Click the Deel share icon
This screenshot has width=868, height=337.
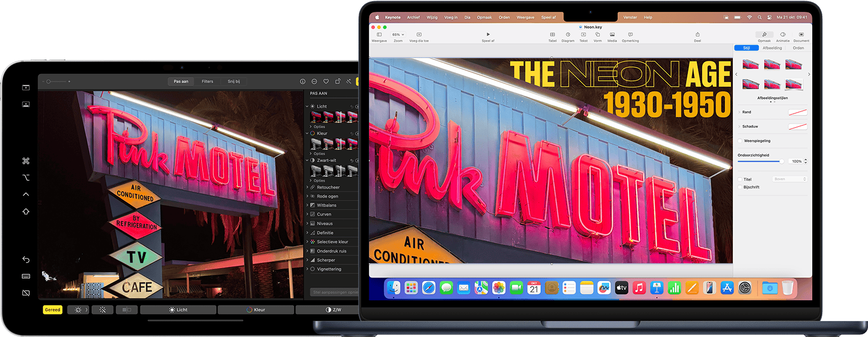tap(697, 35)
